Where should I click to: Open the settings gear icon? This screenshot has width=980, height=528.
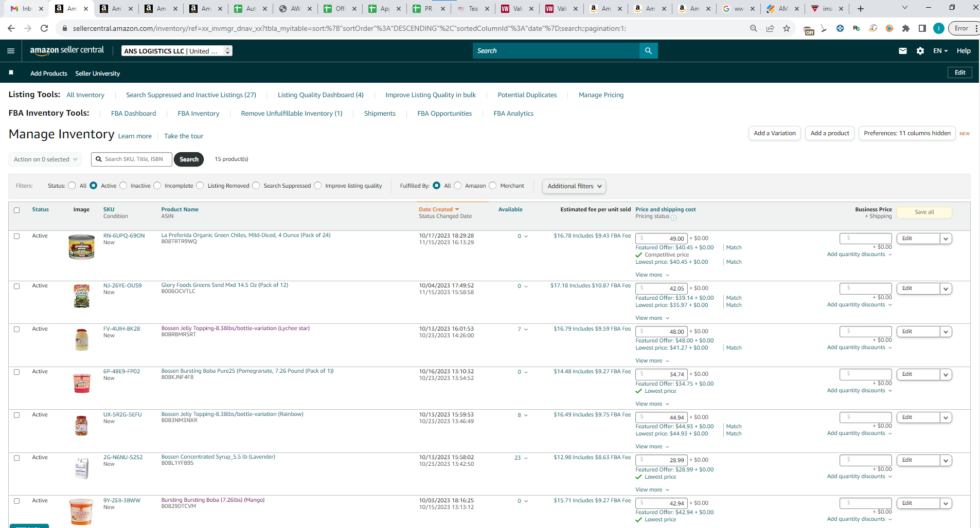point(920,51)
